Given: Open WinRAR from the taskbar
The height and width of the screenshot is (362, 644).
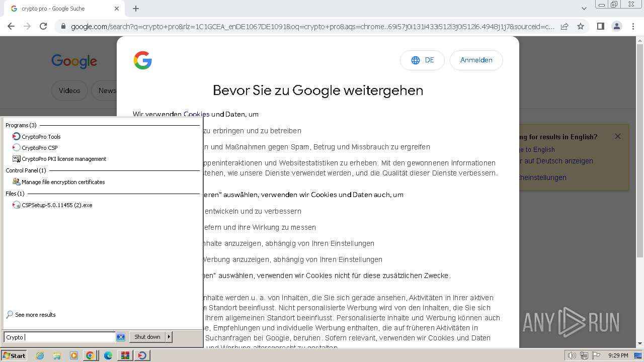Looking at the screenshot, I should 125,355.
